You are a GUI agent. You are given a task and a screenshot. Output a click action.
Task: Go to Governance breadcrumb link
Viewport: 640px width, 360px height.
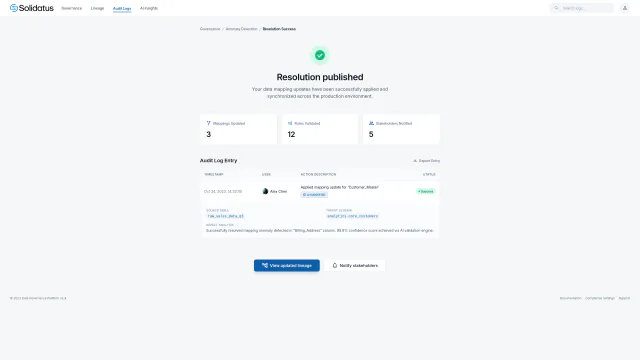[x=210, y=29]
